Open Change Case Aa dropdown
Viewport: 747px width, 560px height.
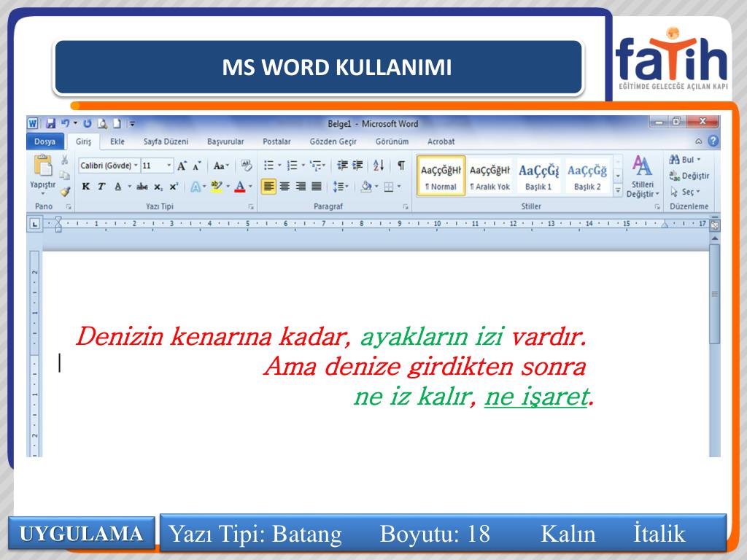point(221,166)
